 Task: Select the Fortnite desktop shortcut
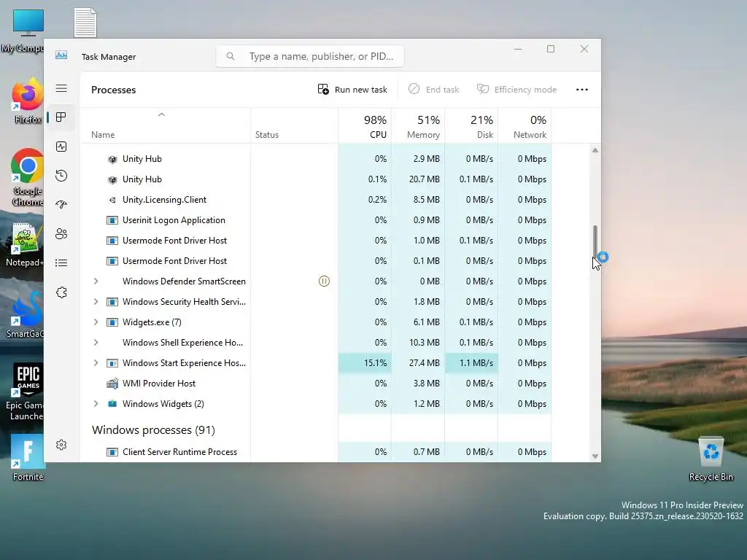(28, 457)
